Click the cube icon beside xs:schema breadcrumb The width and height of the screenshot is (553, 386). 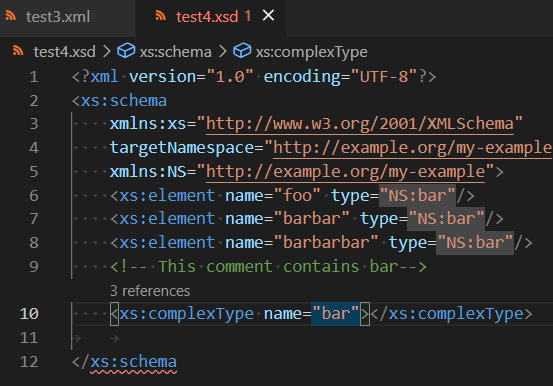(126, 51)
